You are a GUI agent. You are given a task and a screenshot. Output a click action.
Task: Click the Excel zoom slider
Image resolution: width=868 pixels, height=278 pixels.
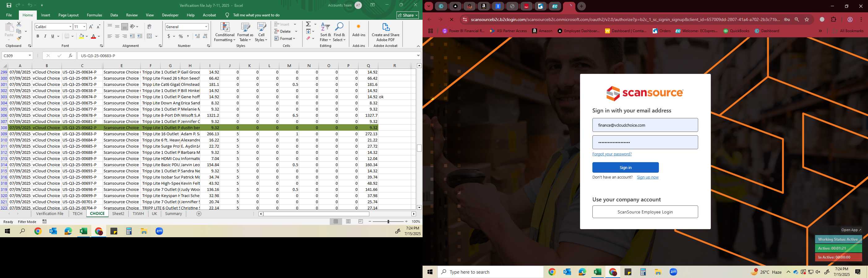coord(388,221)
